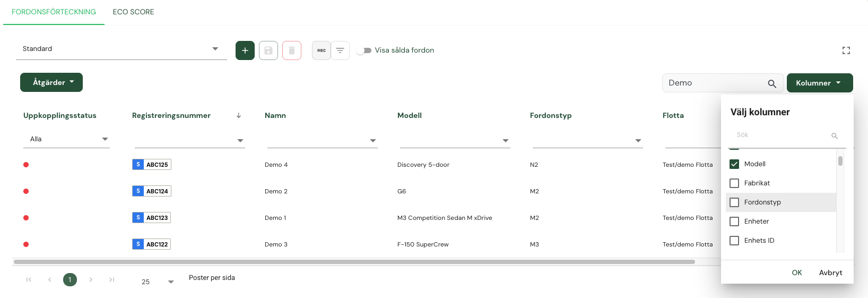Check the Fordonstyp column checkbox
Viewport: 868px width, 298px height.
pyautogui.click(x=734, y=202)
